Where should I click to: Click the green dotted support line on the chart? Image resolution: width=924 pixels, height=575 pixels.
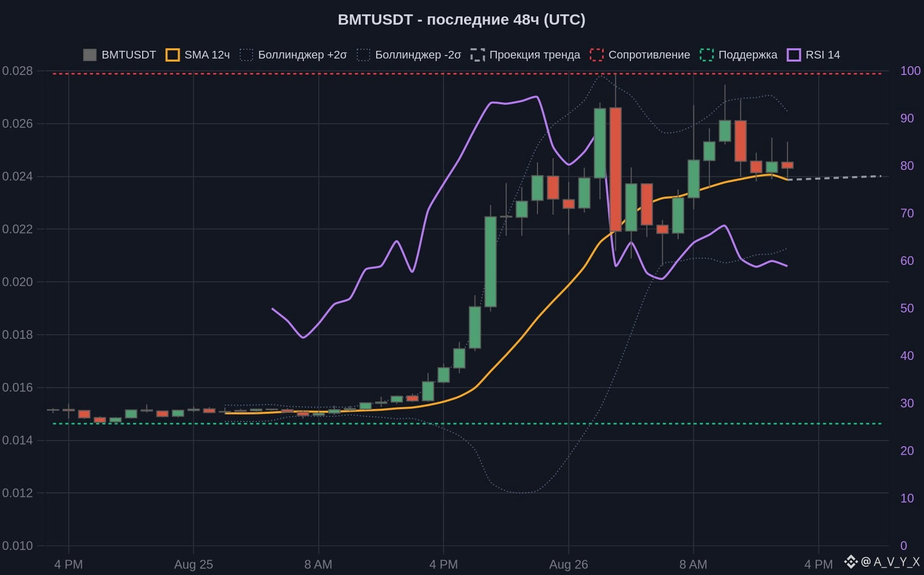tap(467, 424)
